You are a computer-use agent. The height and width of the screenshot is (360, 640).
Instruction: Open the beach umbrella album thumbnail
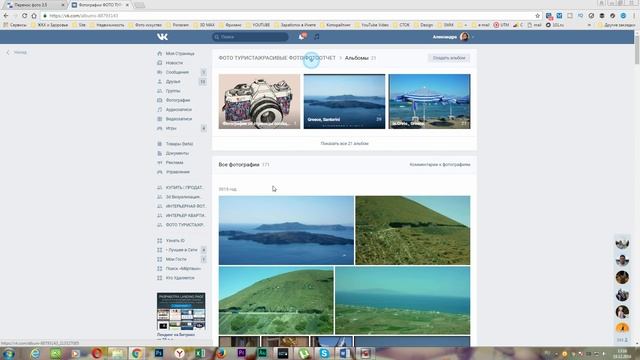click(429, 101)
